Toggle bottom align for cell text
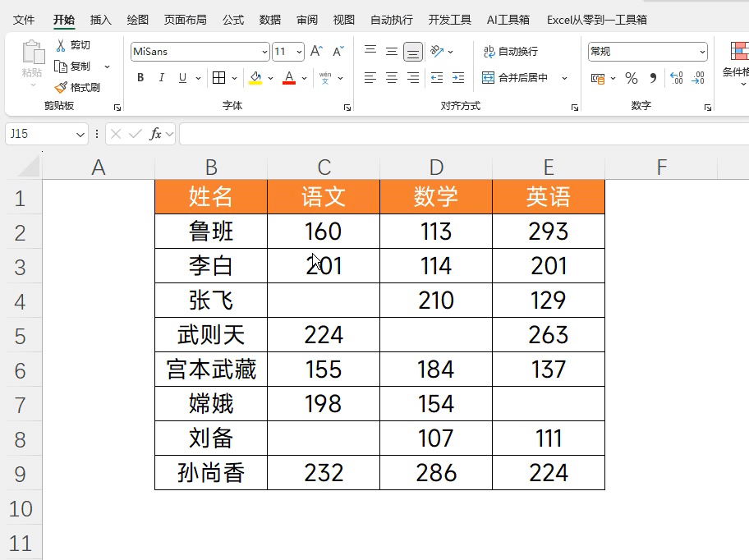The image size is (749, 560). [x=413, y=52]
